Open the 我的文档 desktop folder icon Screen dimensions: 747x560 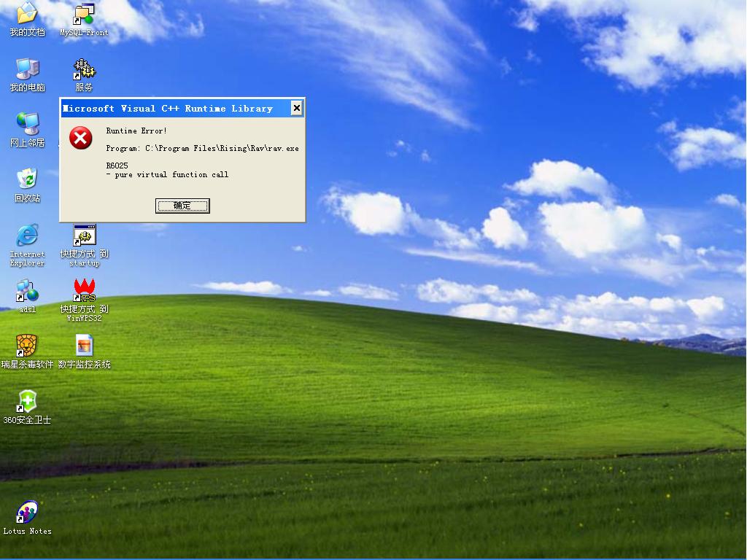[x=27, y=13]
